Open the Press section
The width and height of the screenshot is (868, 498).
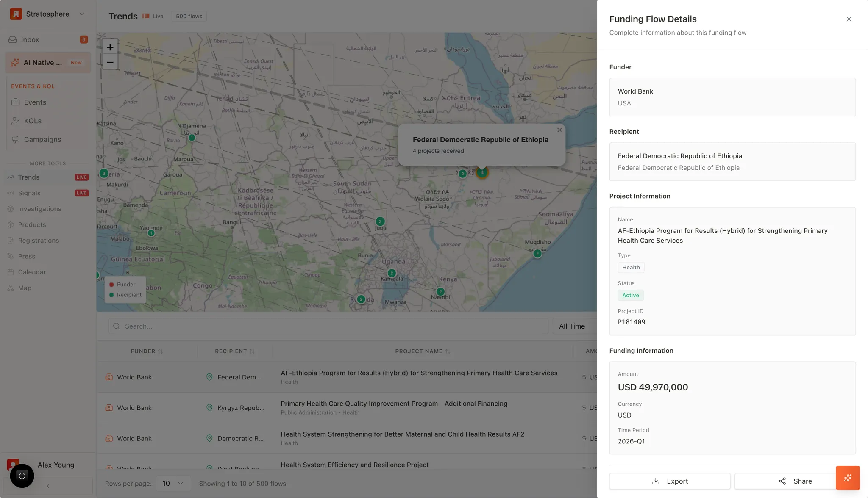pos(26,256)
